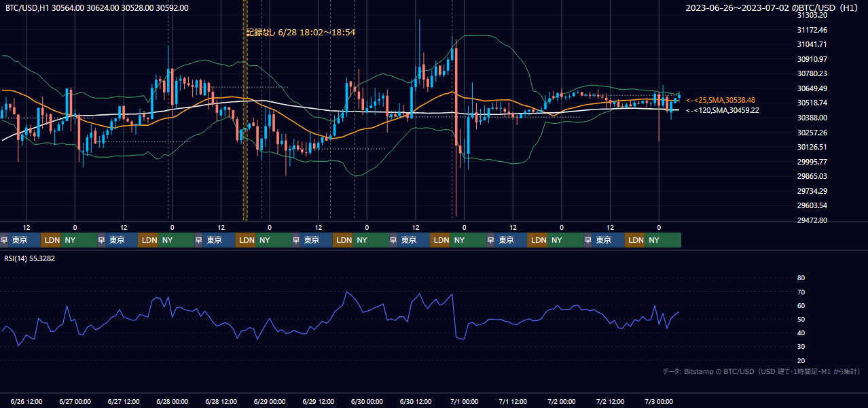Select RSI scale level 40

[x=801, y=333]
